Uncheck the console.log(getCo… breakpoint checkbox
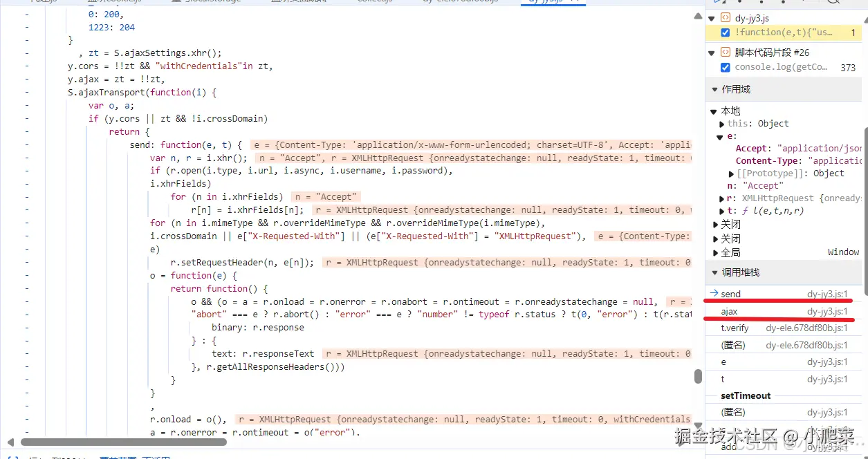This screenshot has height=459, width=868. tap(725, 67)
